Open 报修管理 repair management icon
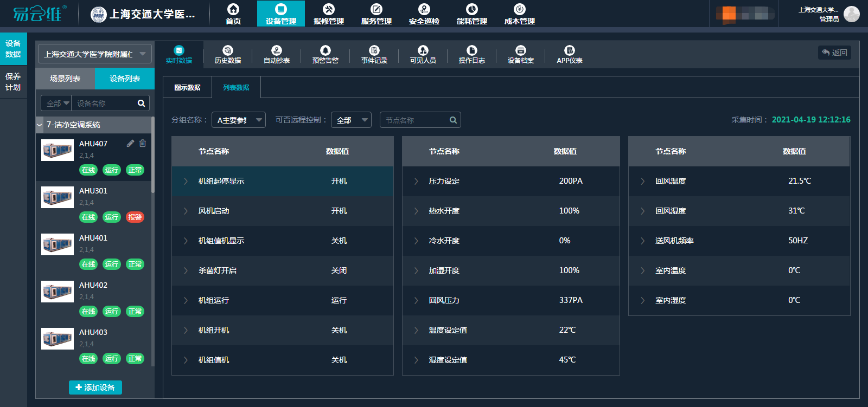The height and width of the screenshot is (407, 868). click(x=329, y=10)
